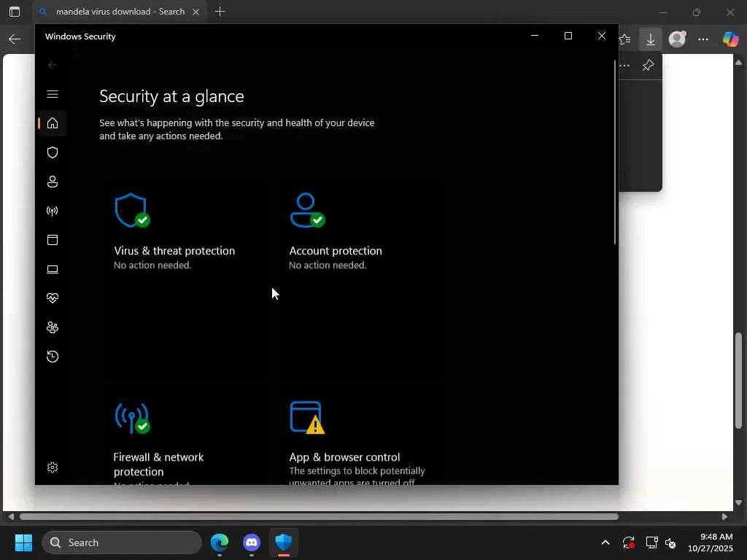This screenshot has height=560, width=747.
Task: Open Edge profile avatar
Action: 677,39
